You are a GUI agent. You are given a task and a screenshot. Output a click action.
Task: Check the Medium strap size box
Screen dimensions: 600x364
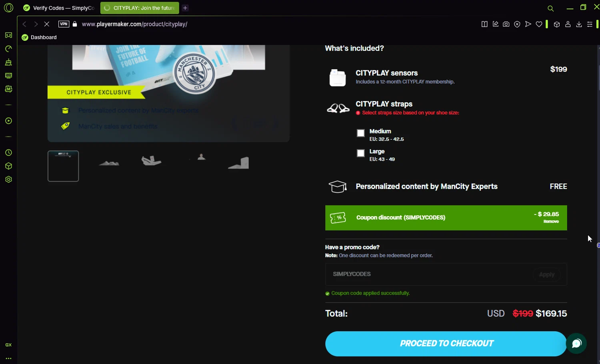(361, 133)
